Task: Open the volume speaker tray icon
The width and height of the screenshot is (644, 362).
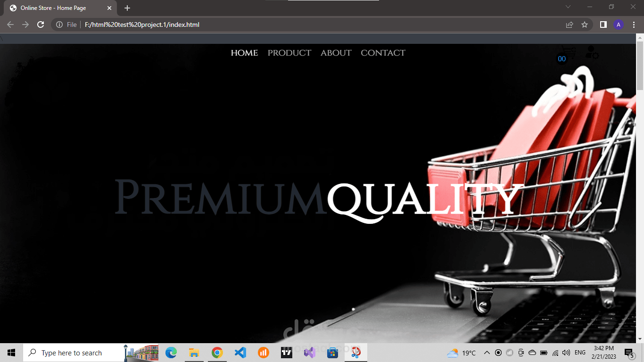Action: [x=566, y=353]
